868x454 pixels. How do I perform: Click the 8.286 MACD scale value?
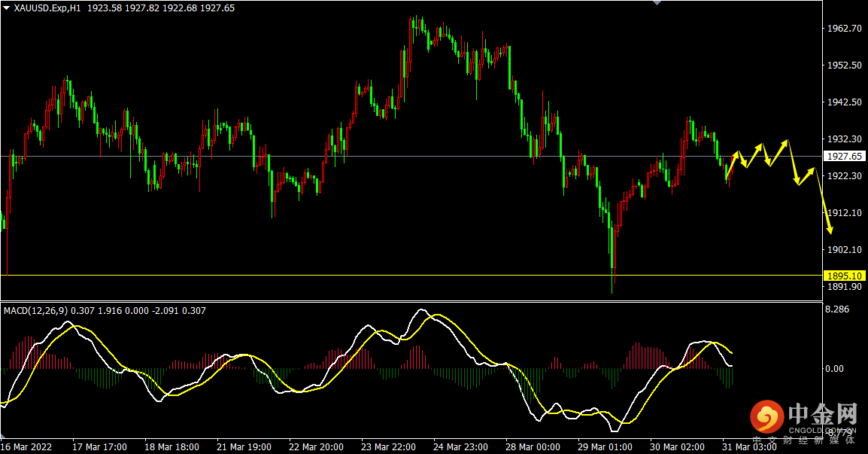(x=837, y=309)
